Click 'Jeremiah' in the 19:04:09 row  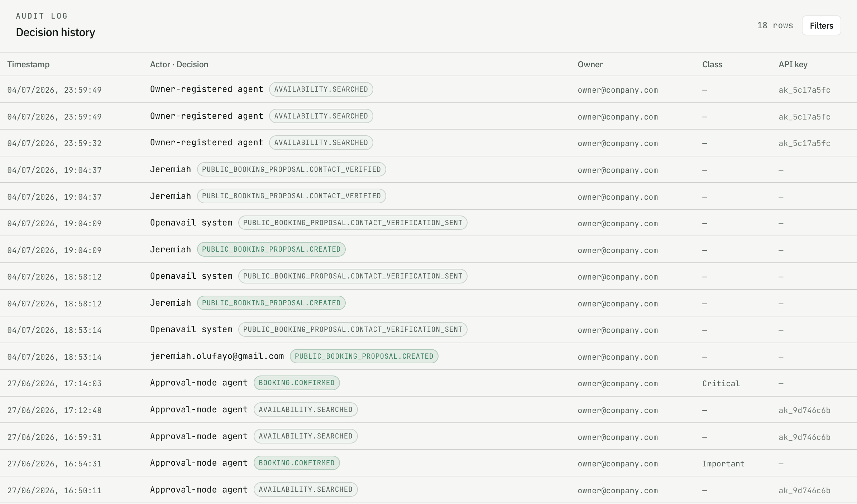tap(171, 249)
